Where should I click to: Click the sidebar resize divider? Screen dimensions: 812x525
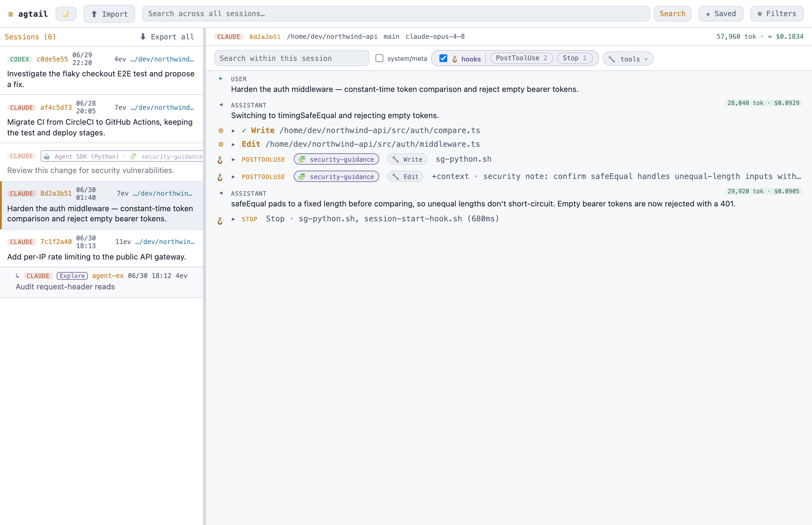(204, 277)
